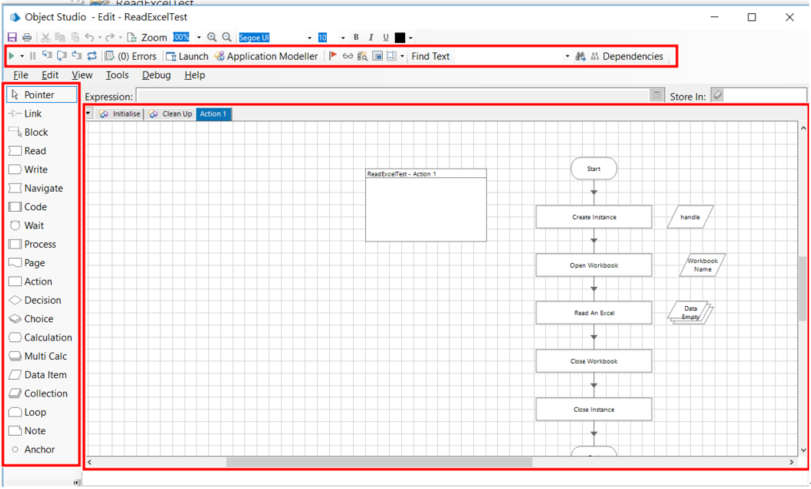Click the Step Into debug icon
The width and height of the screenshot is (811, 489).
(x=47, y=55)
